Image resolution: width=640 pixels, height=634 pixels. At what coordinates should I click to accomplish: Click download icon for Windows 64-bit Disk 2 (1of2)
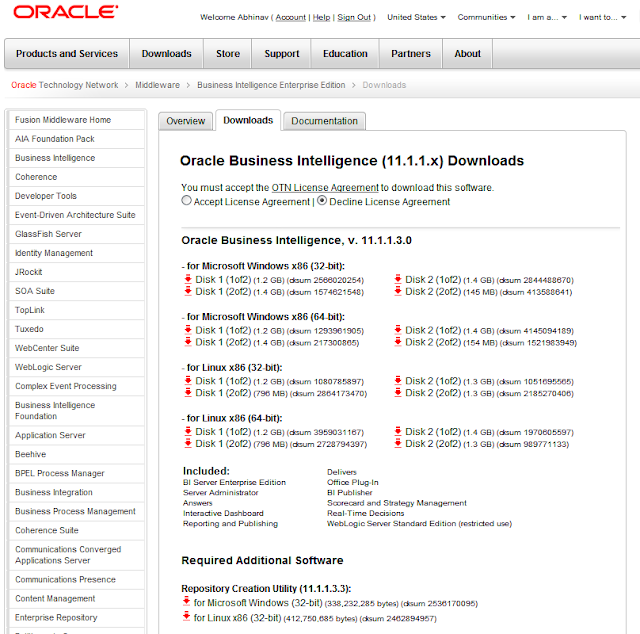coord(398,330)
